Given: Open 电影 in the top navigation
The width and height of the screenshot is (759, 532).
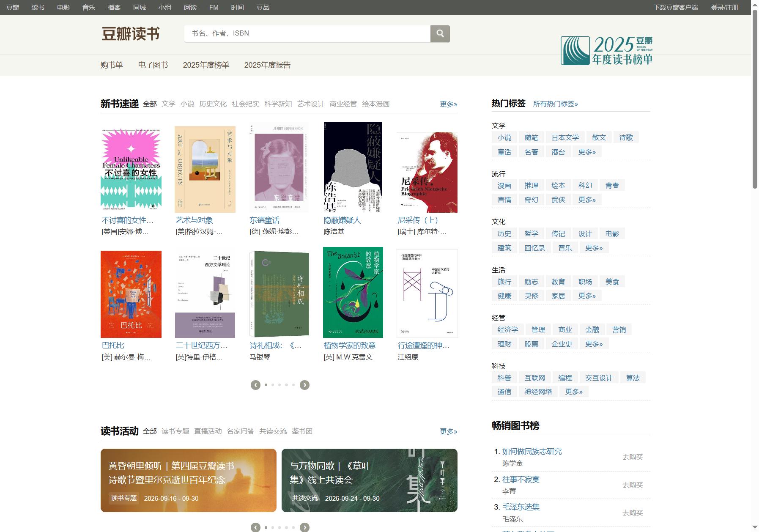Looking at the screenshot, I should click(63, 7).
